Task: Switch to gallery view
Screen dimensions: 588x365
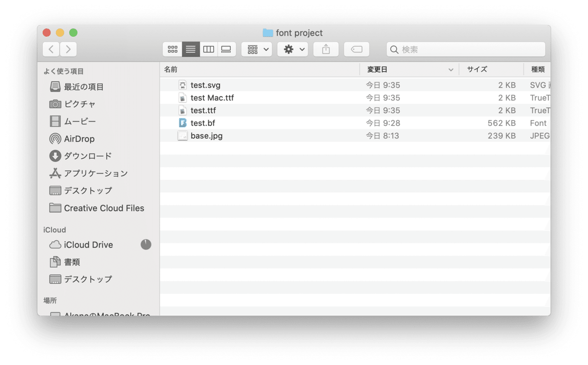Action: point(226,49)
